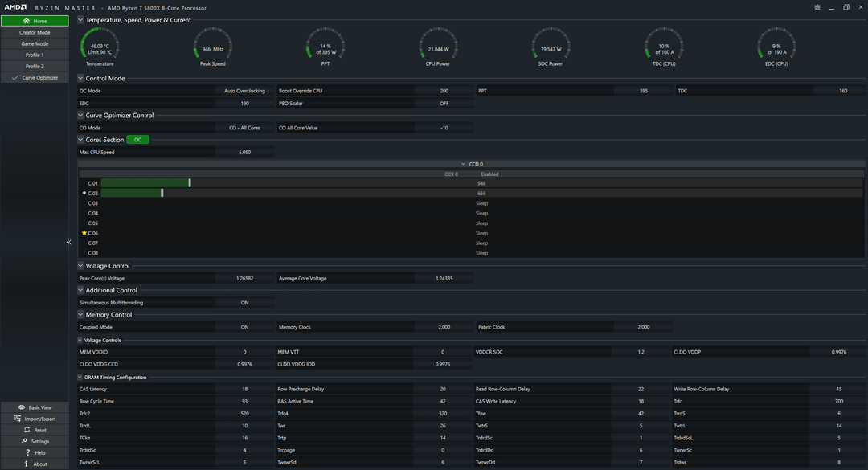Collapse the CCD 0 chevron
The image size is (868, 470).
click(x=463, y=164)
